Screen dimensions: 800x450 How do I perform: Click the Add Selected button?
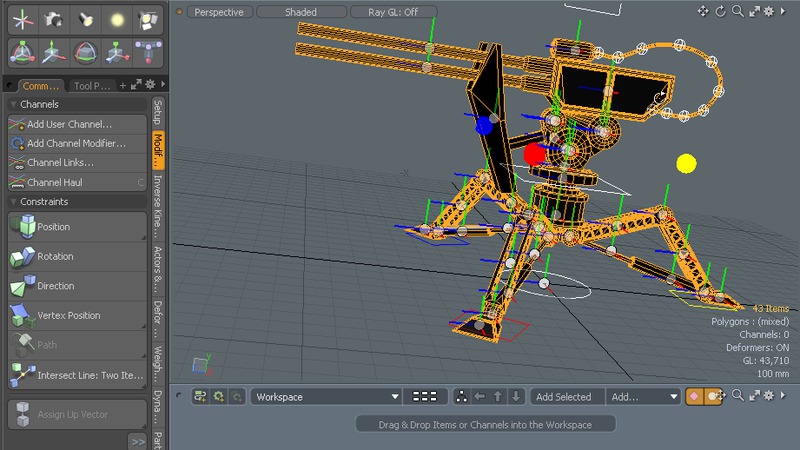(565, 397)
